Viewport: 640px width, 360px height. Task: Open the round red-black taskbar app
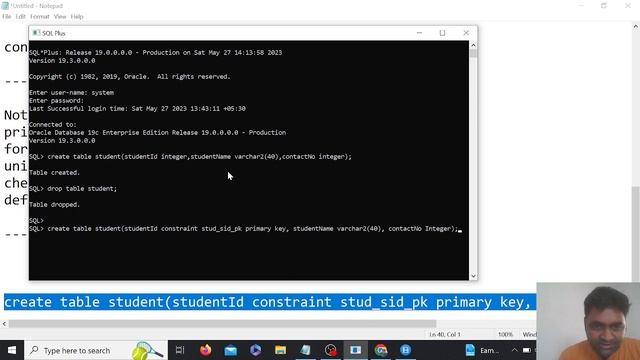331,350
